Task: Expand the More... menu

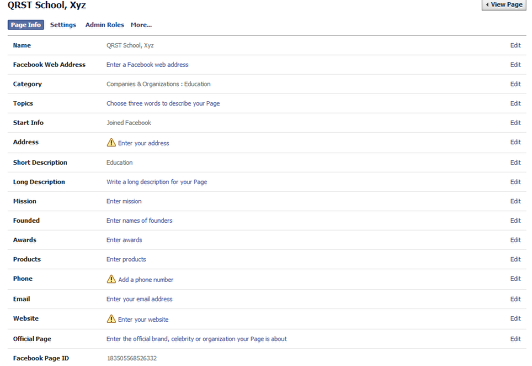Action: 141,25
